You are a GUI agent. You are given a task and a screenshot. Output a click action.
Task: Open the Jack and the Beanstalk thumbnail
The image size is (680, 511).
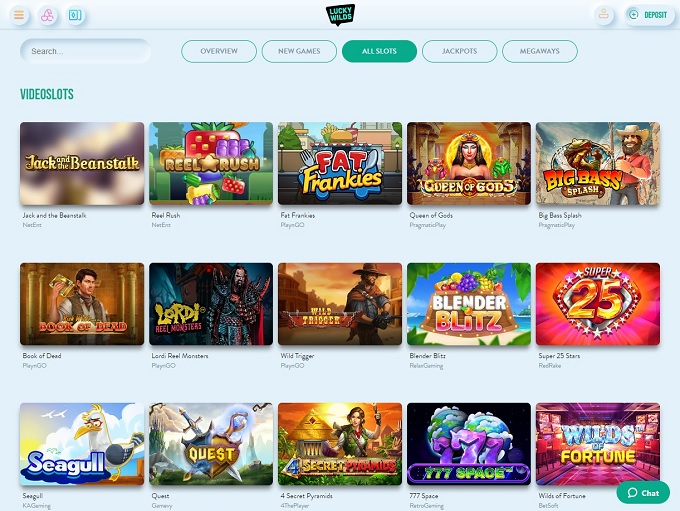82,163
